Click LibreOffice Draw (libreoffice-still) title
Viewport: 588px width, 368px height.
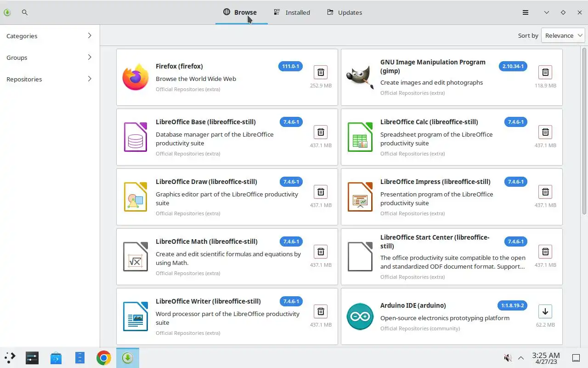pos(206,182)
